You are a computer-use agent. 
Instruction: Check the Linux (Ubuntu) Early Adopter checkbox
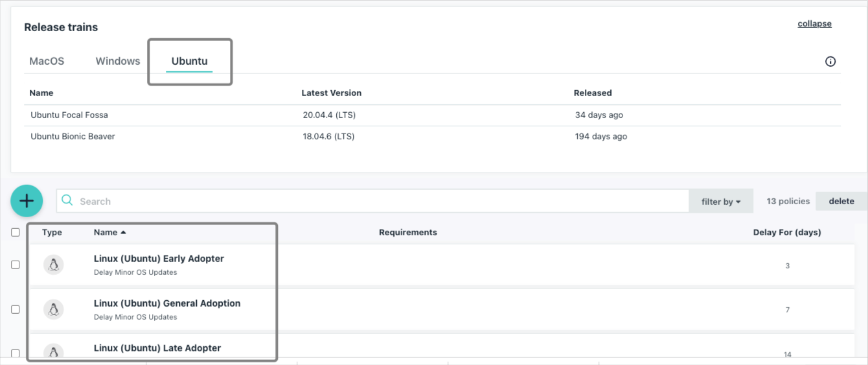point(16,265)
